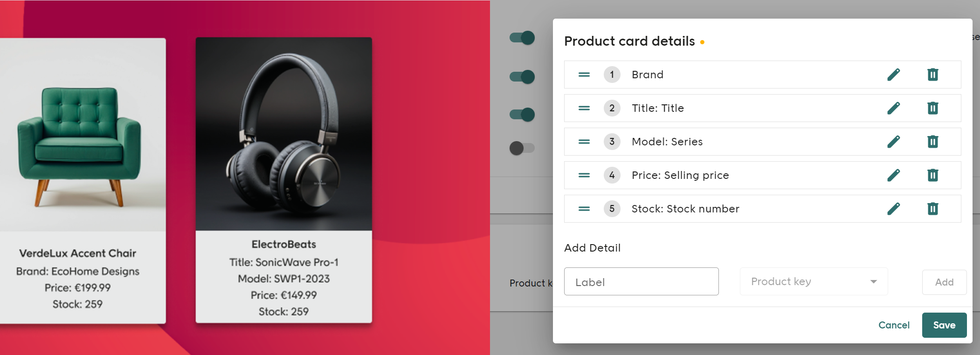The height and width of the screenshot is (355, 980).
Task: Click the drag handle for Model: Series
Action: pyautogui.click(x=584, y=142)
